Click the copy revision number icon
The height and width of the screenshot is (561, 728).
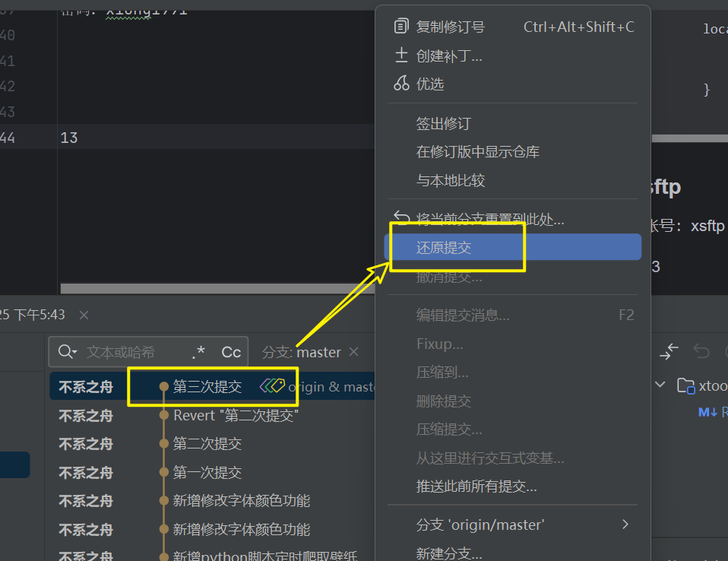pos(401,27)
